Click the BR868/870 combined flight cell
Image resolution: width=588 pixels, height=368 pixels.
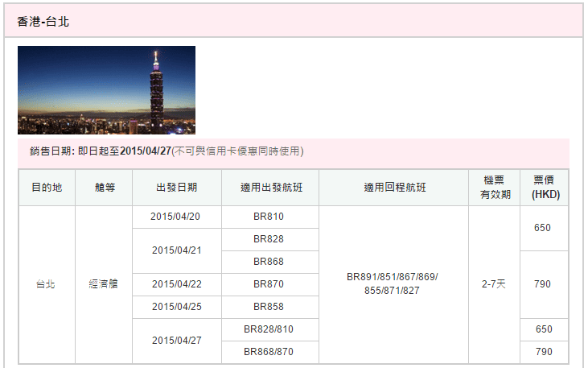[269, 352]
